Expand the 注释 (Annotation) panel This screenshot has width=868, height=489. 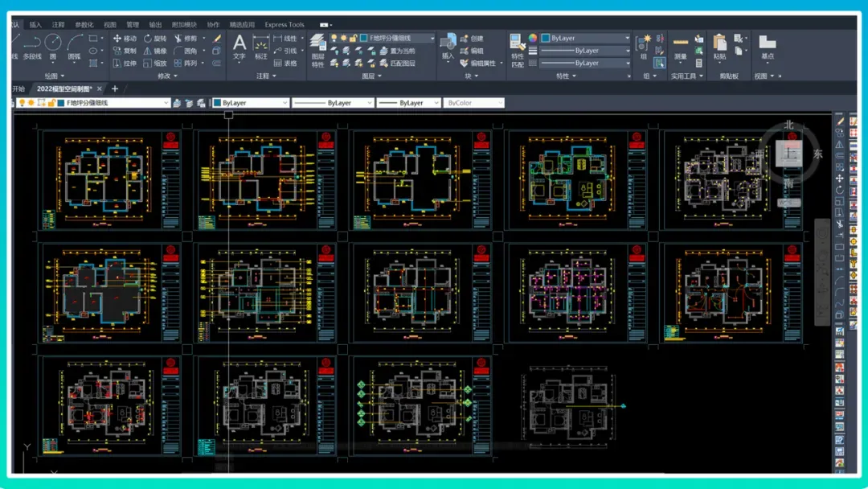tap(266, 76)
